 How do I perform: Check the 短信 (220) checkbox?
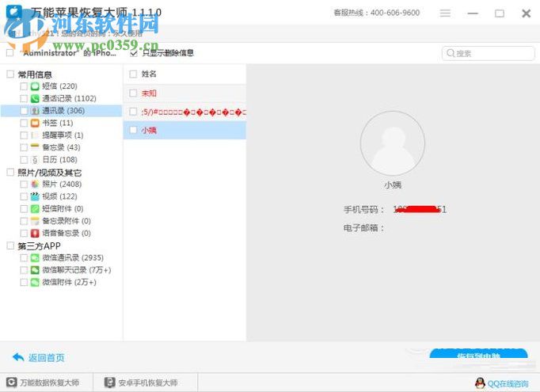click(24, 86)
